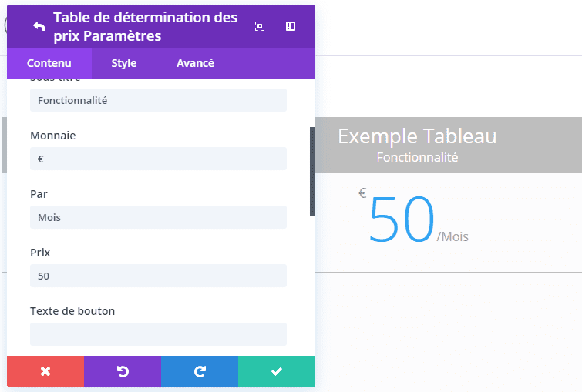
Task: Click the Exemple Tableau title in preview
Action: pos(417,136)
